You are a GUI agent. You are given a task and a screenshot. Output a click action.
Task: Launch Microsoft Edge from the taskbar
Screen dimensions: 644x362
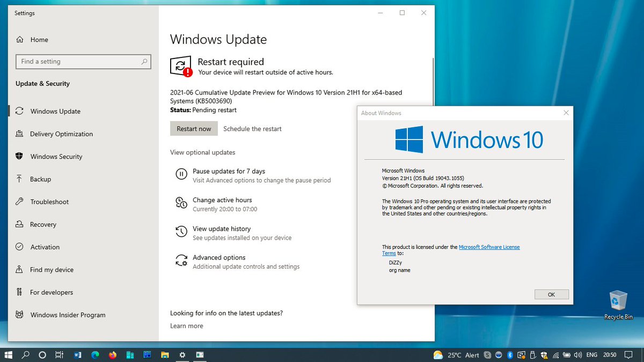(x=95, y=355)
